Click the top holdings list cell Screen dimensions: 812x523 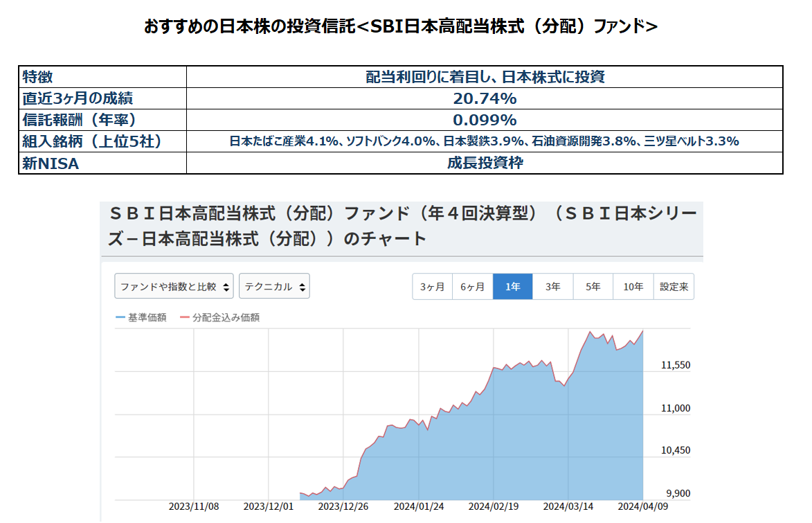[484, 141]
